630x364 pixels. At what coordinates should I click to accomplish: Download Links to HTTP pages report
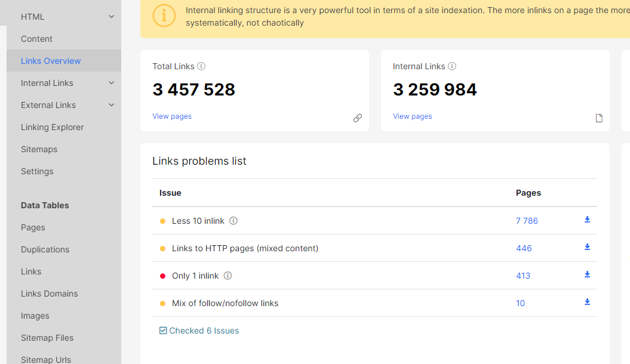pyautogui.click(x=587, y=248)
